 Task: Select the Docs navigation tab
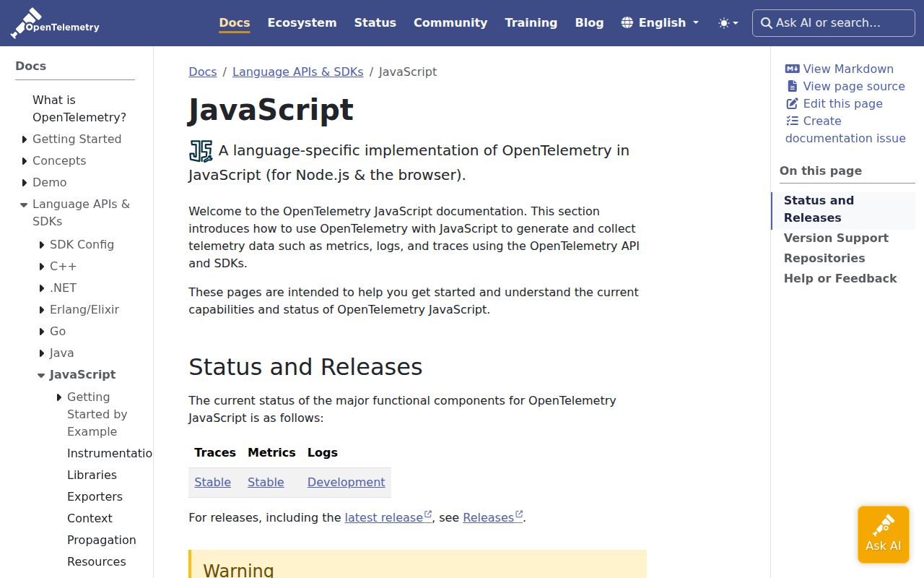click(x=235, y=23)
